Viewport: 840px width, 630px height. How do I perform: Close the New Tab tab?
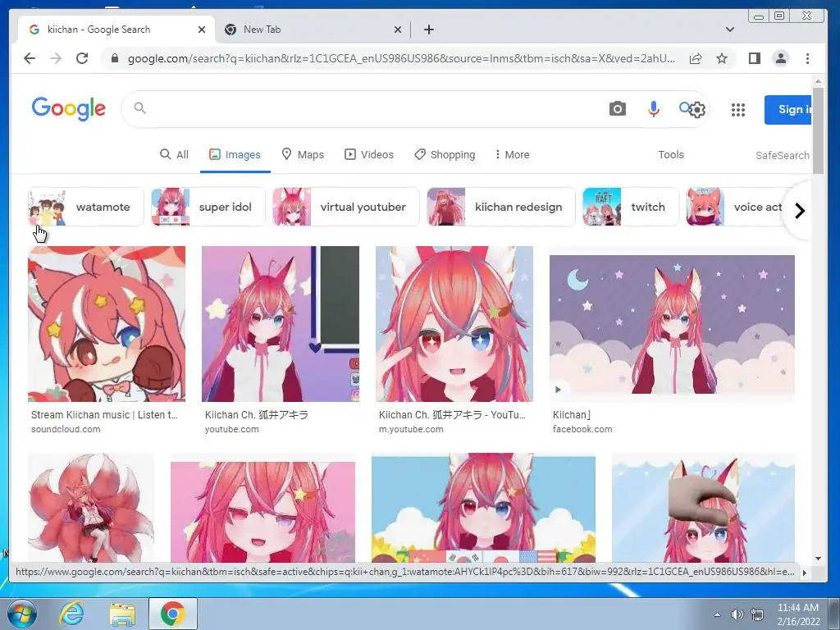point(398,30)
